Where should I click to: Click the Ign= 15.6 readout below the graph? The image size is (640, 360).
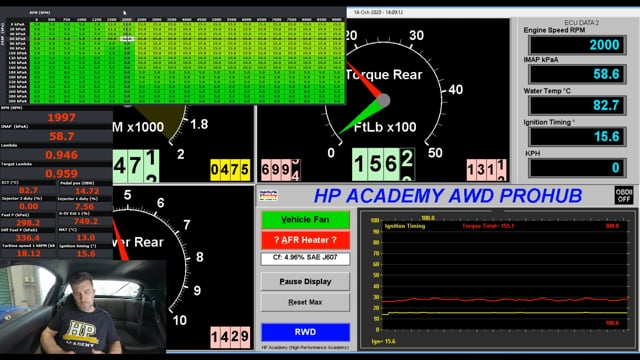coord(383,341)
